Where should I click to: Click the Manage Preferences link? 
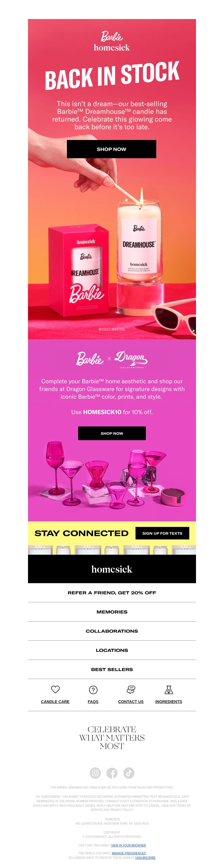point(129,853)
